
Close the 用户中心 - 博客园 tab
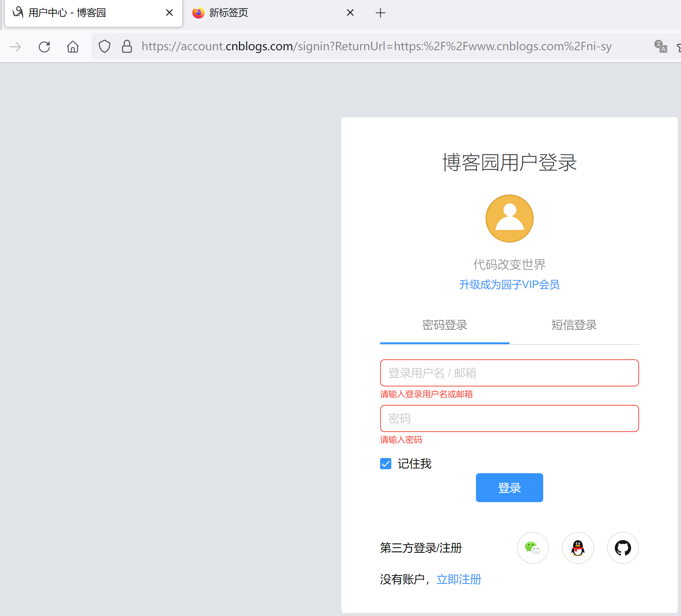pyautogui.click(x=169, y=13)
